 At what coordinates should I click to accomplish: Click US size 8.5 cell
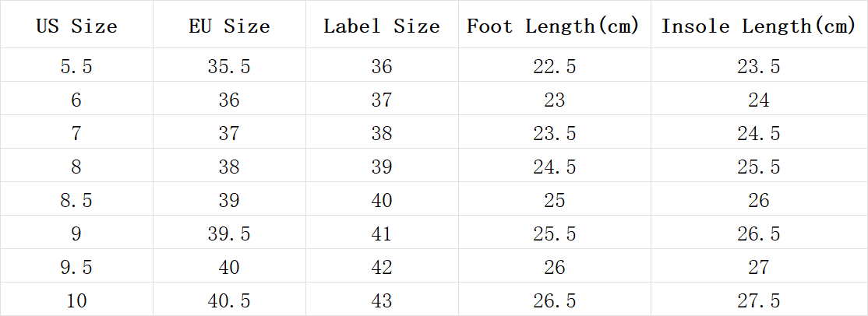coord(76,199)
